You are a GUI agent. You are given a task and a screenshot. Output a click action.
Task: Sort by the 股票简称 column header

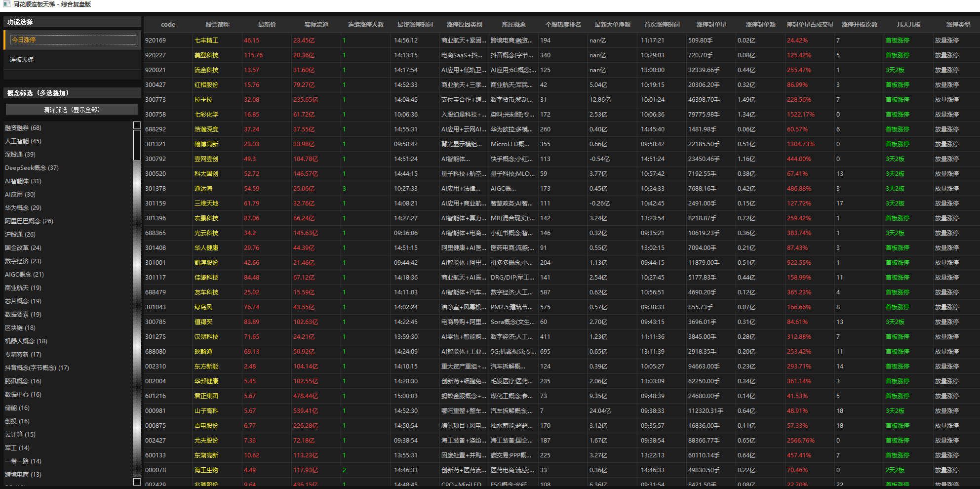click(217, 25)
